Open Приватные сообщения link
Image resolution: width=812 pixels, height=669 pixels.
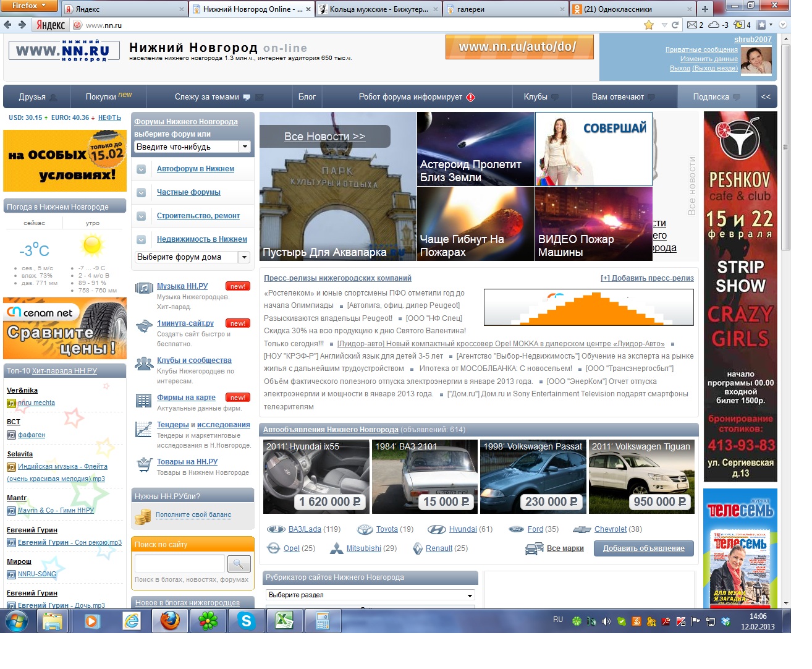[701, 49]
